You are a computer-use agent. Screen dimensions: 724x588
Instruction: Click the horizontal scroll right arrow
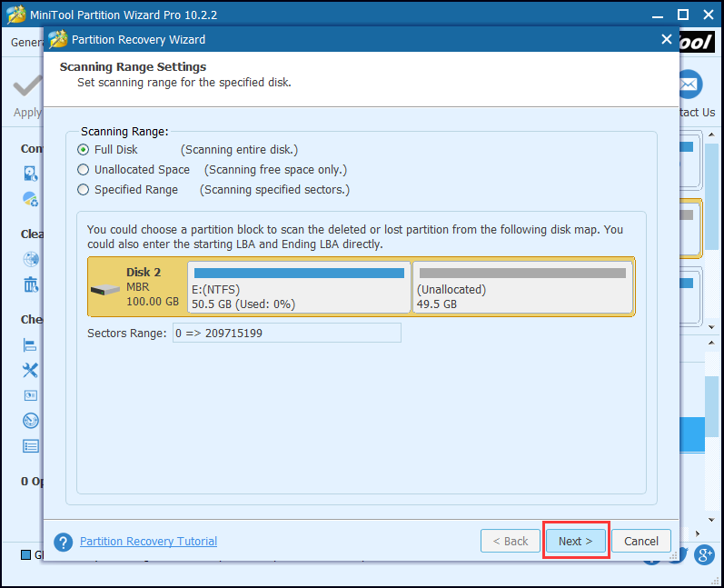(698, 533)
